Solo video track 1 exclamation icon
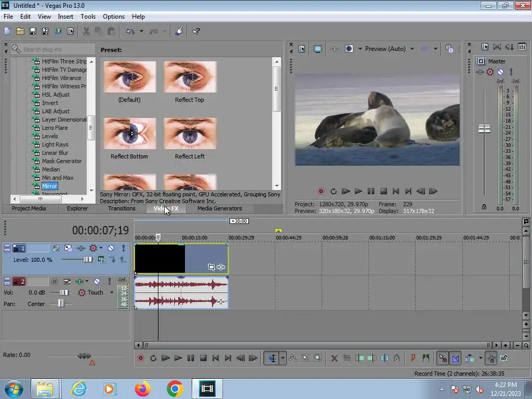The width and height of the screenshot is (532, 399). pyautogui.click(x=123, y=248)
